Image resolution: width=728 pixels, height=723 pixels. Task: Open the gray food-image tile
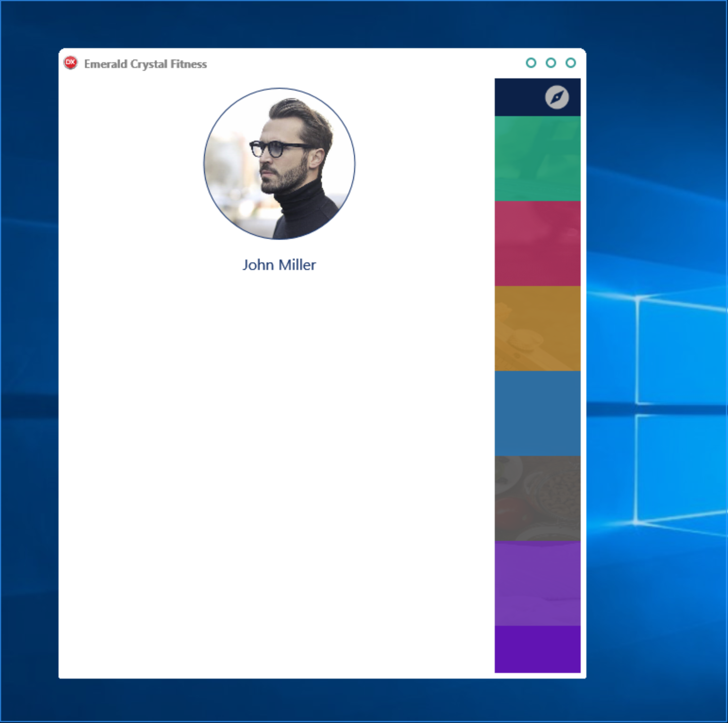tap(537, 498)
